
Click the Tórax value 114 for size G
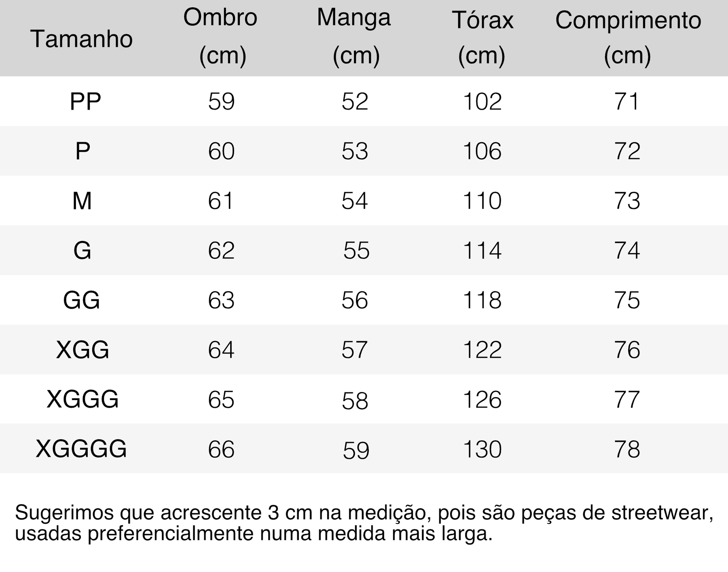482,250
